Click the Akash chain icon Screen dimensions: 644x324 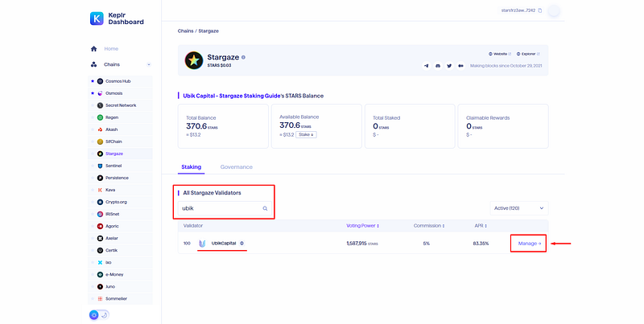coord(100,129)
